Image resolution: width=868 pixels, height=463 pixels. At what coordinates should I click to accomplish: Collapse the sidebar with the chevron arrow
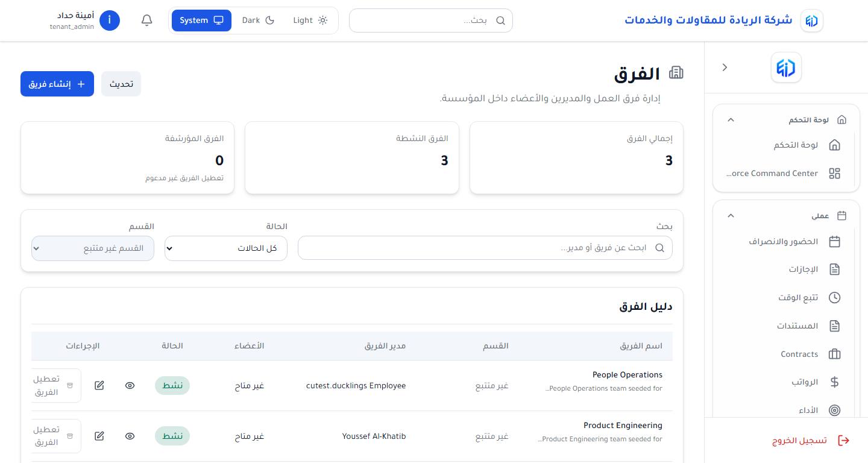click(x=725, y=68)
